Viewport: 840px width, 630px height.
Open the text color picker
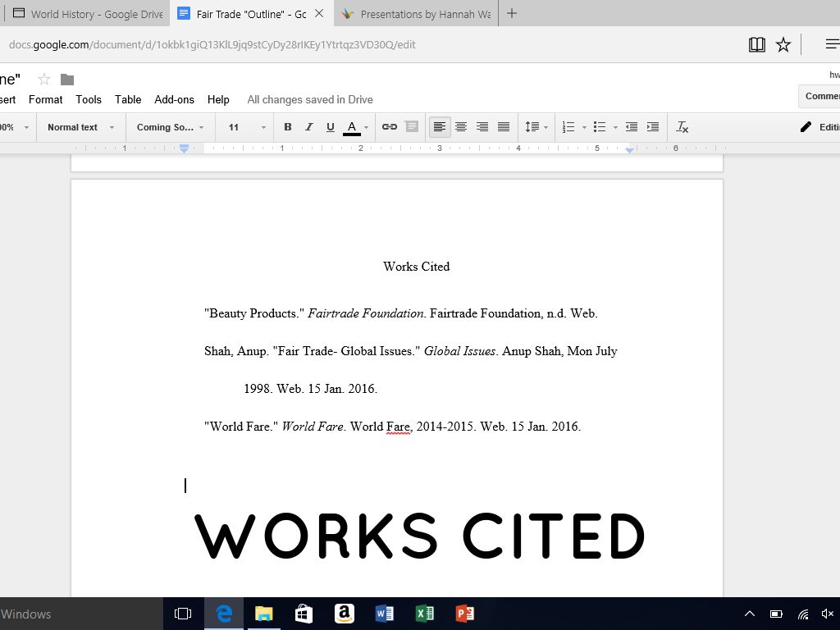pos(352,127)
